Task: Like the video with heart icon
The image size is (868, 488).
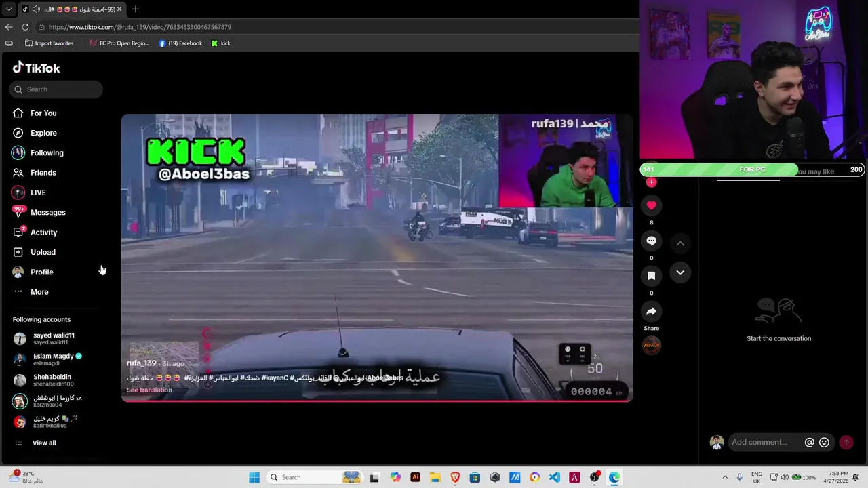Action: (x=651, y=205)
